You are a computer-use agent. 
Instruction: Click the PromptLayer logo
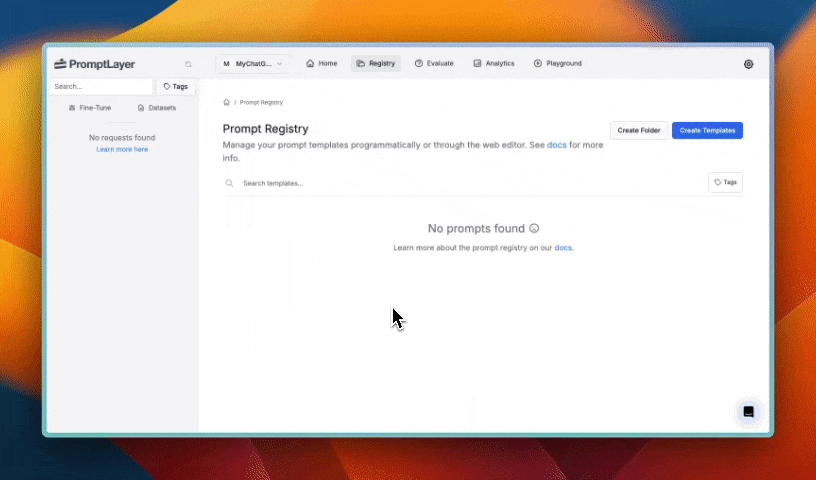pos(94,64)
